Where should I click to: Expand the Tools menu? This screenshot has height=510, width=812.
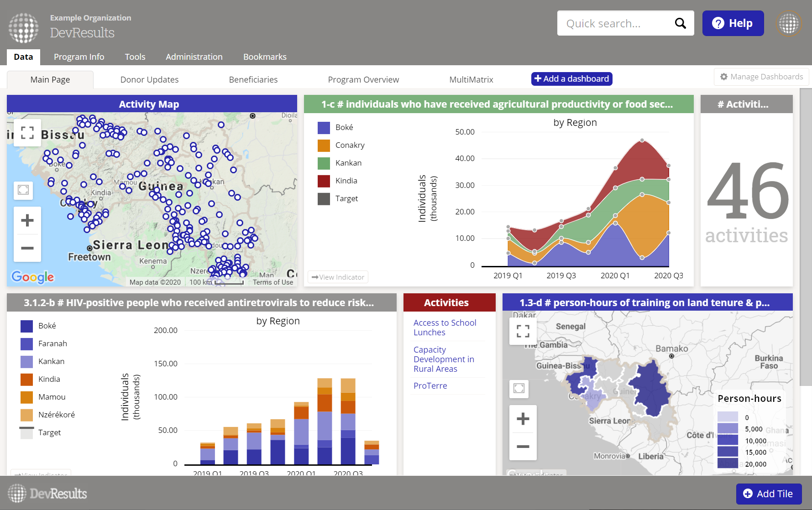click(x=135, y=57)
